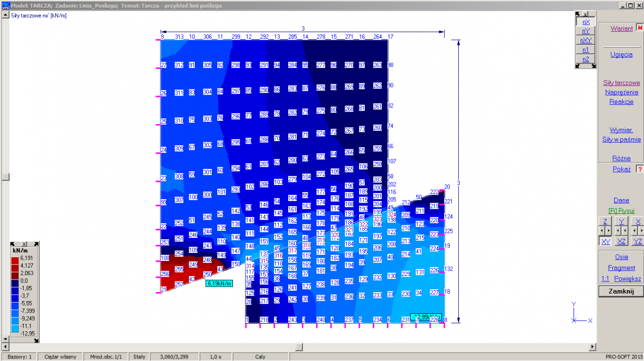Click the left arrow under the Z button
644x361 pixels.
pyautogui.click(x=602, y=231)
